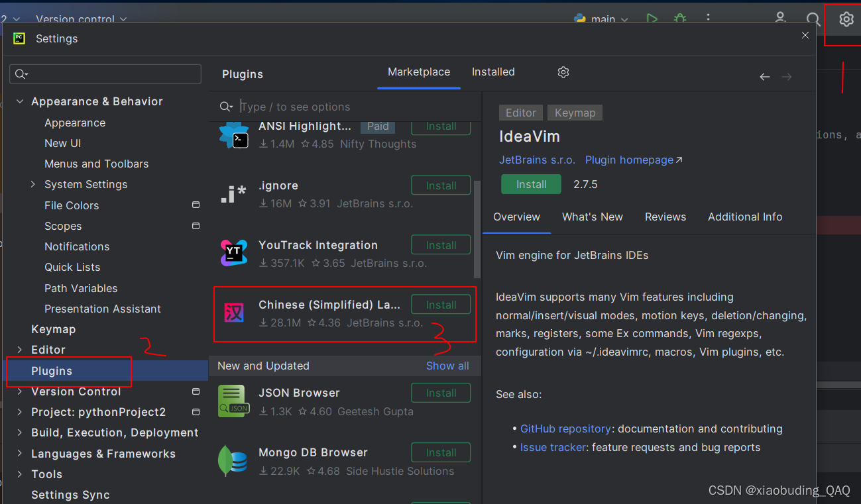
Task: Expand Build, Execution, Deployment section
Action: 20,432
